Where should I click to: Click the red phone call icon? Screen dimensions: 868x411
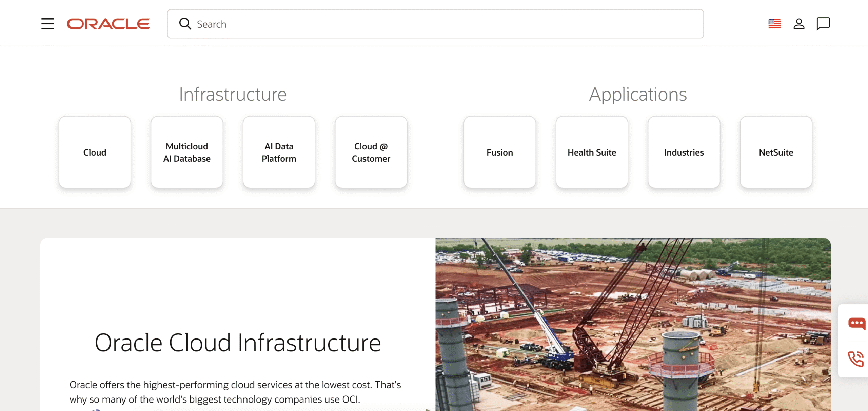856,359
